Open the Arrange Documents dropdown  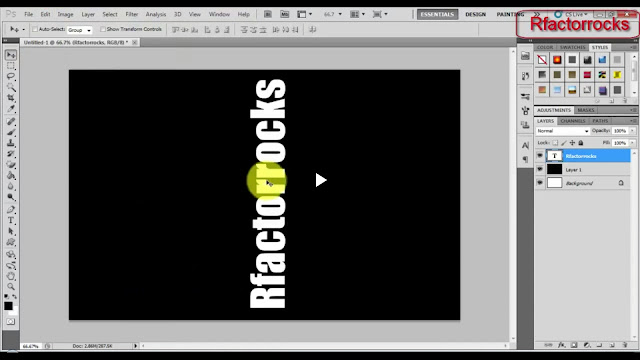358,14
